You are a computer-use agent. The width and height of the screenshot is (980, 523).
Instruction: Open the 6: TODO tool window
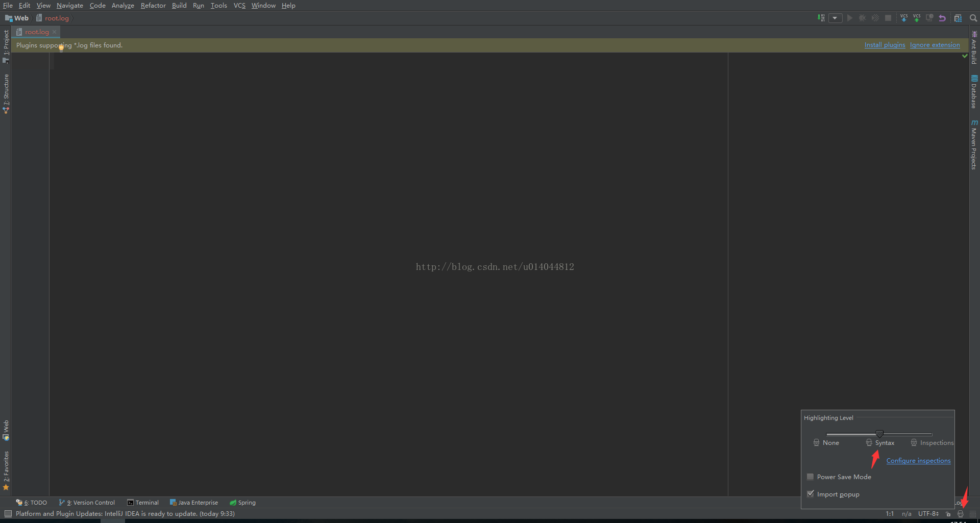[32, 503]
